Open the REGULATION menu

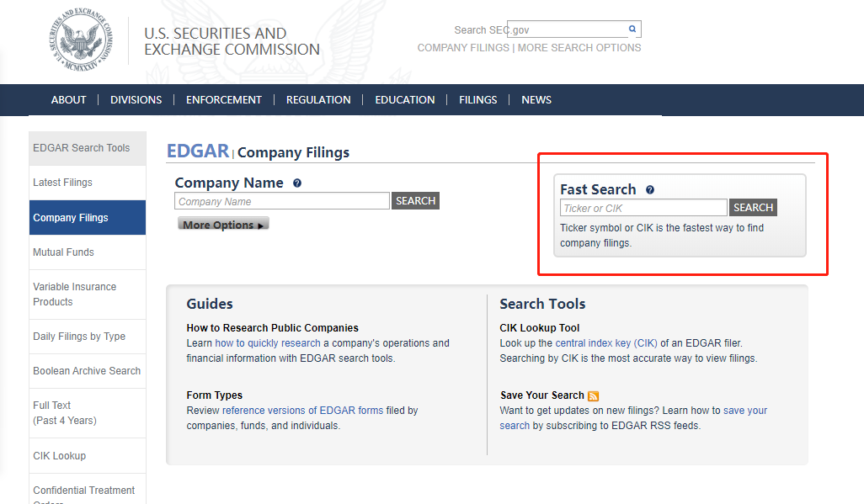pyautogui.click(x=318, y=99)
